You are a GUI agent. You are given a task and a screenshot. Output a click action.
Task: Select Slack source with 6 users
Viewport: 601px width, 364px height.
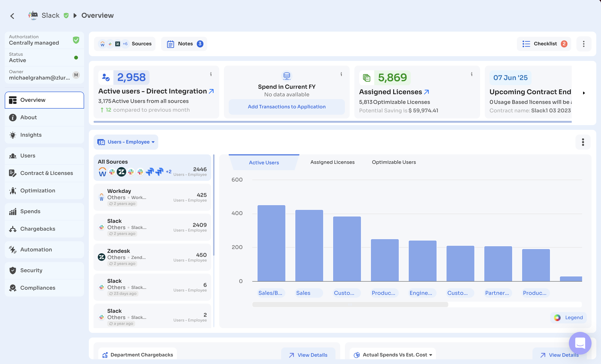coord(152,287)
